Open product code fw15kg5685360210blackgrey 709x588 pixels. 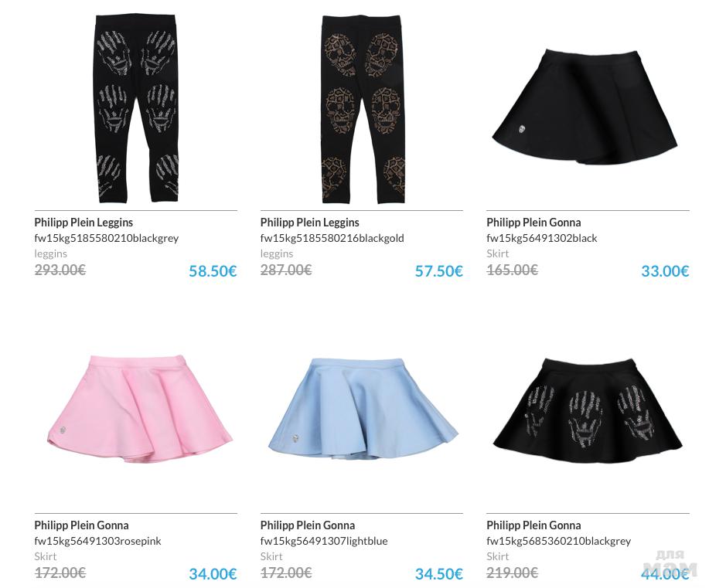point(558,541)
